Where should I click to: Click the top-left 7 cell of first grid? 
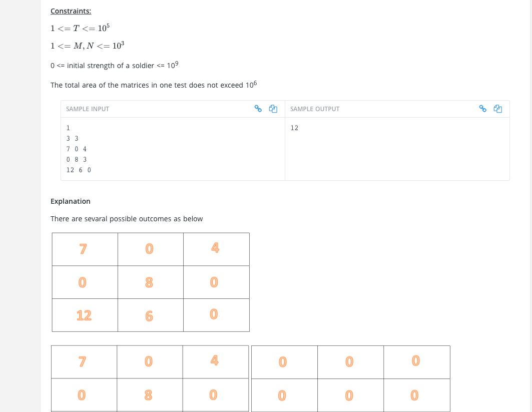click(85, 249)
